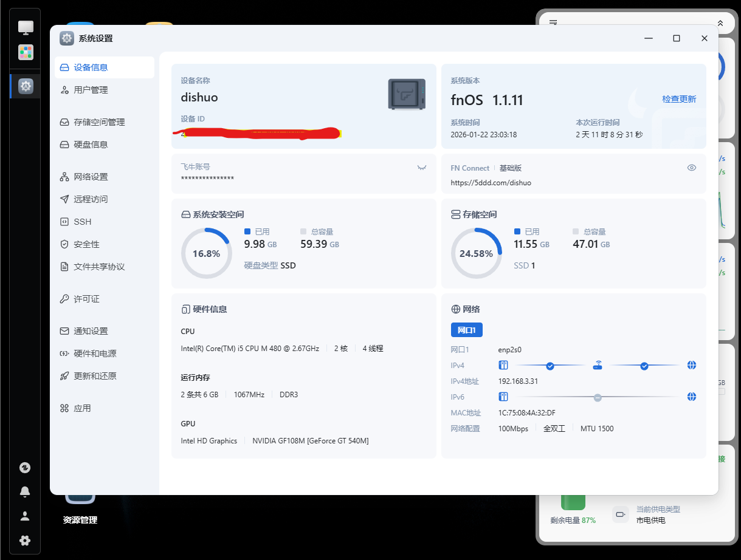
Task: Open 许可证 in the sidebar
Action: click(x=105, y=299)
